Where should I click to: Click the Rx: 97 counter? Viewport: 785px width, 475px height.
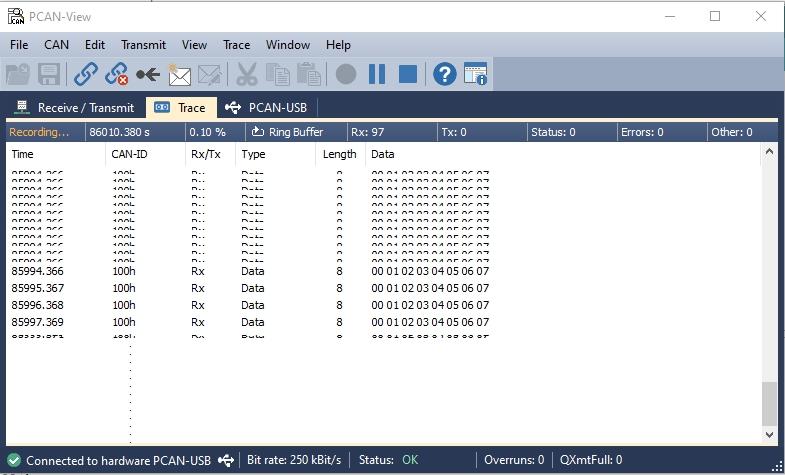tap(367, 132)
